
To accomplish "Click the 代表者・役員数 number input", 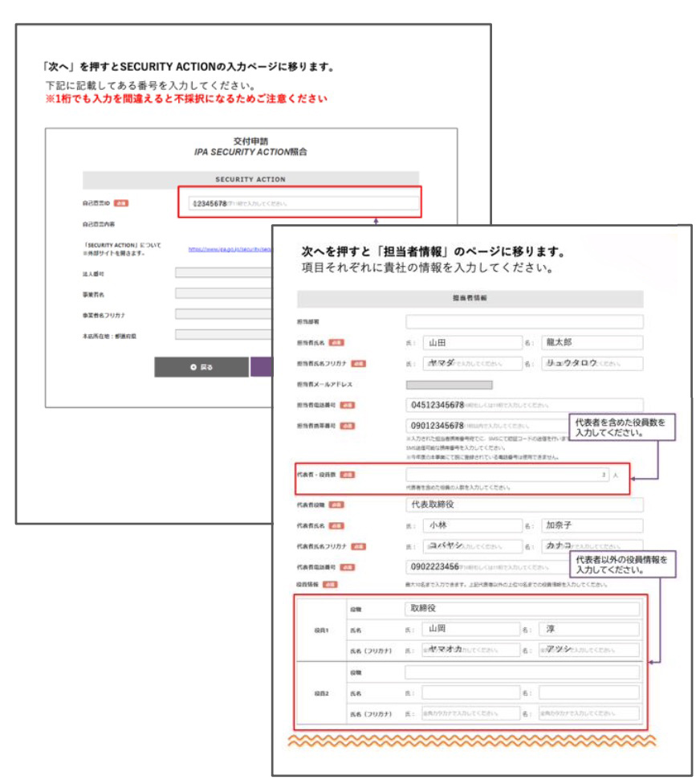I will coord(507,475).
